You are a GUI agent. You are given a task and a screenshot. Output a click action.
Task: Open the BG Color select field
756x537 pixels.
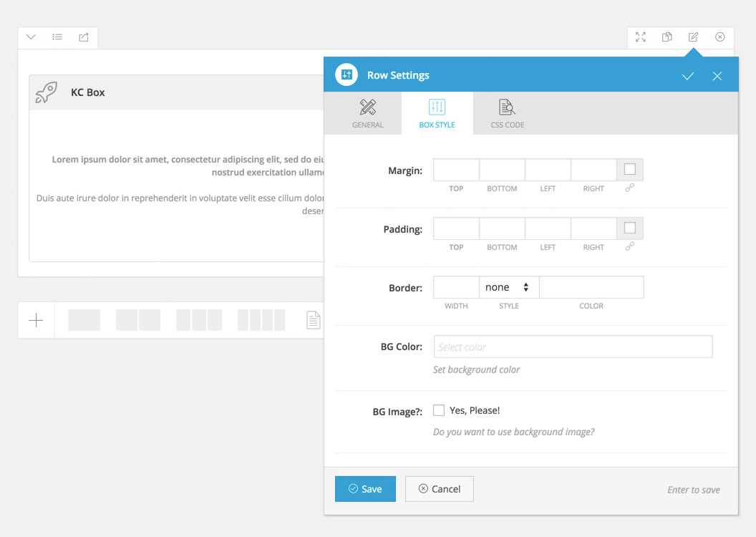[x=573, y=347]
